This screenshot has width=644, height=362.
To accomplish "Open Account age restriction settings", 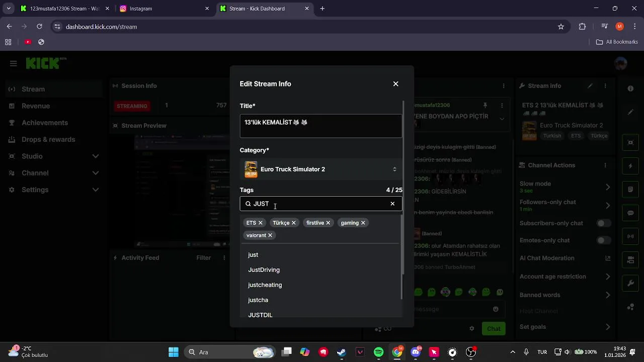I will [x=565, y=277].
